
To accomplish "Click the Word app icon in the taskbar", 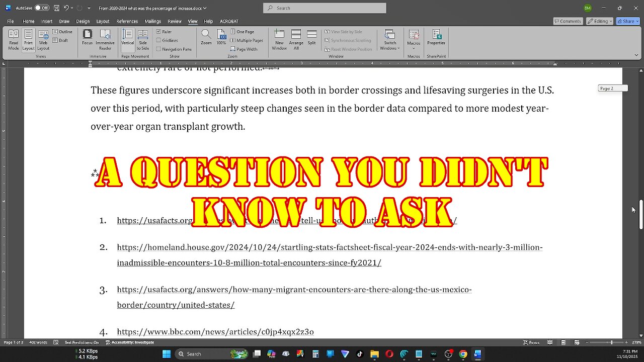I will pos(477,354).
